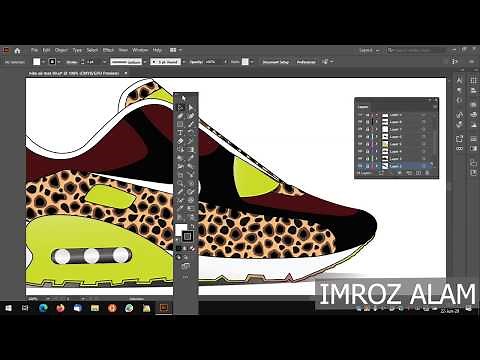The height and width of the screenshot is (360, 480).
Task: Collapse the Layers panel with double arrows
Action: tap(431, 100)
